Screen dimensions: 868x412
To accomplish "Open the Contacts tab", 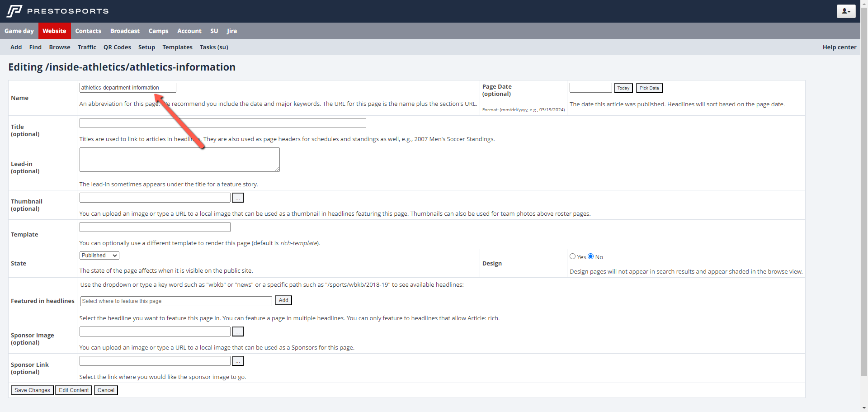I will coord(88,31).
